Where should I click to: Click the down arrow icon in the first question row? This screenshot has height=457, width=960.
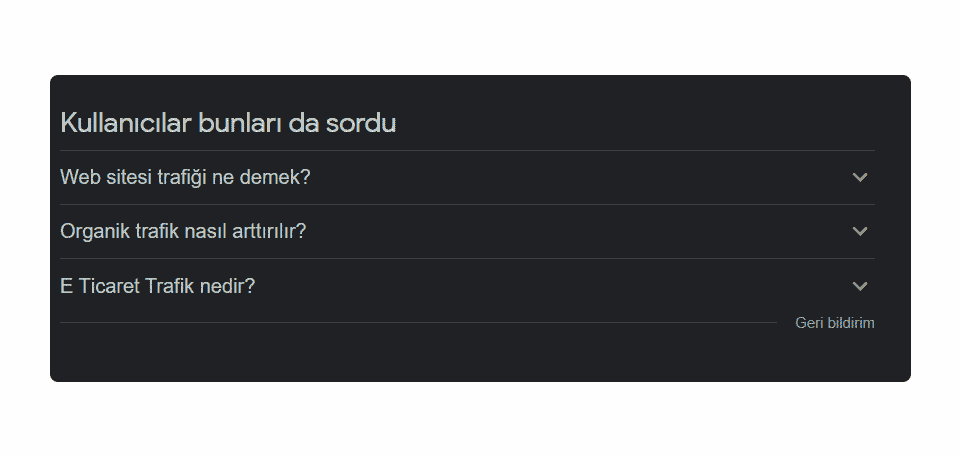[x=859, y=177]
